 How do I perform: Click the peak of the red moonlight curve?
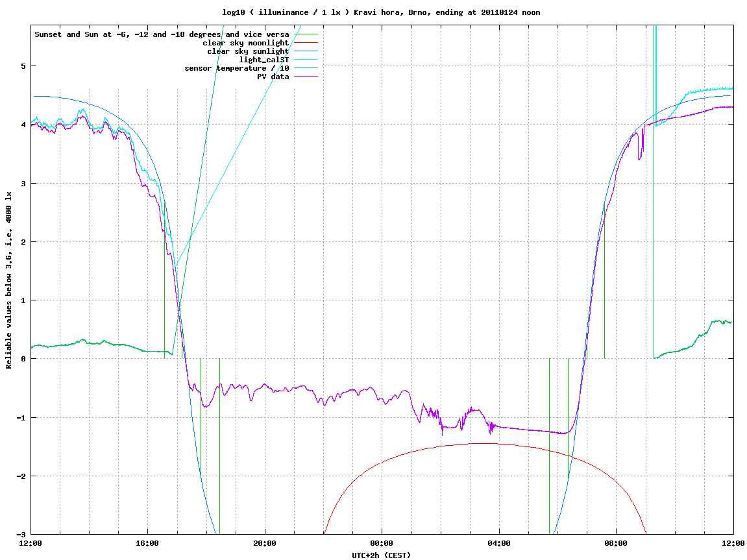[484, 443]
